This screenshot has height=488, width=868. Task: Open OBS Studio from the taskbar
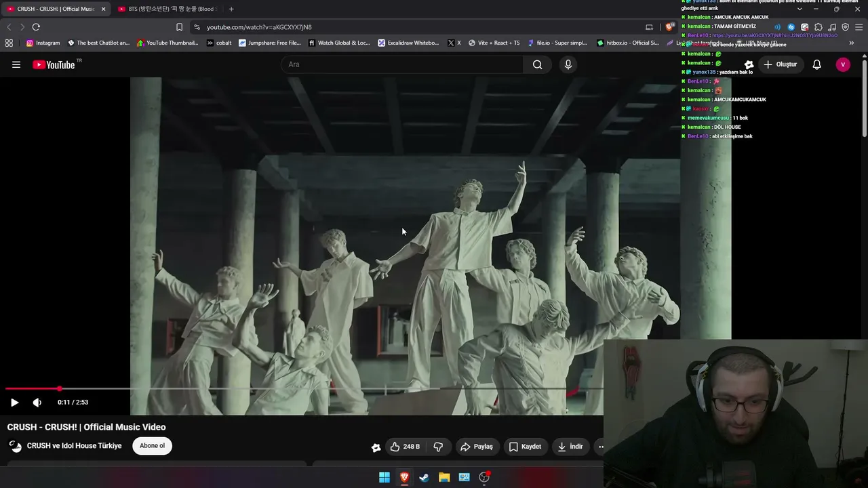coord(484,477)
